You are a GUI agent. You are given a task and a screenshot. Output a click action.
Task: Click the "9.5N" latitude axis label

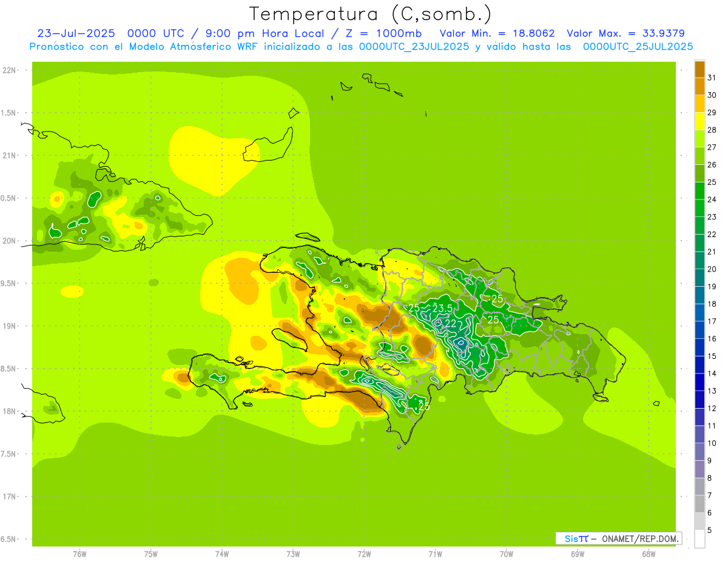click(9, 284)
